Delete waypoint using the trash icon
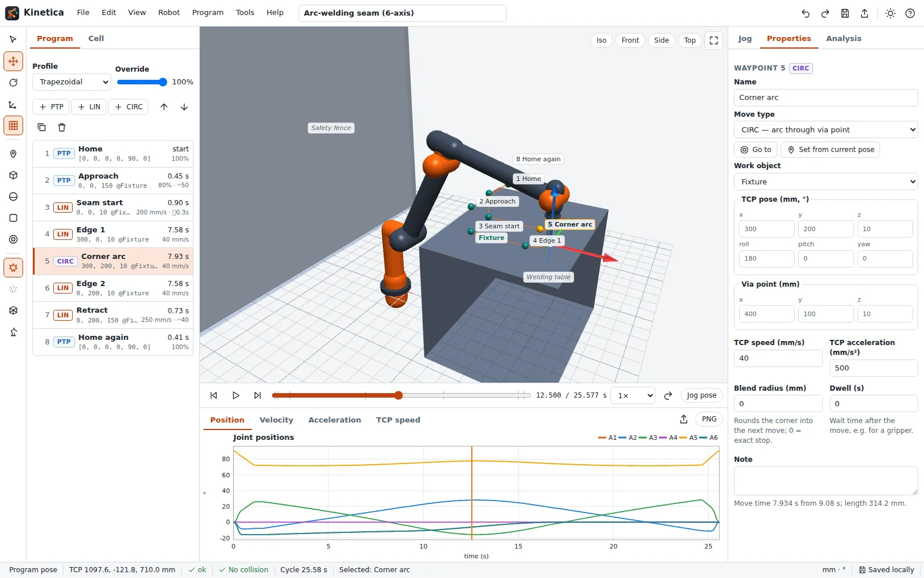This screenshot has width=924, height=578. coord(62,127)
